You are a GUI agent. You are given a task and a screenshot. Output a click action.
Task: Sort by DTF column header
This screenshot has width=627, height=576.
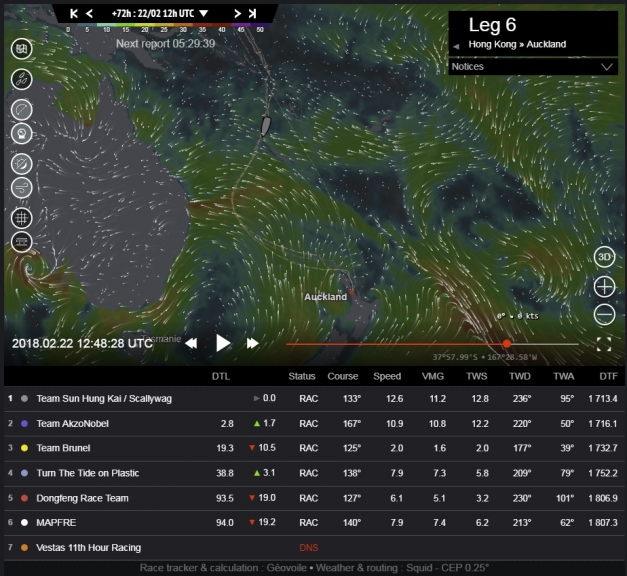[x=608, y=376]
